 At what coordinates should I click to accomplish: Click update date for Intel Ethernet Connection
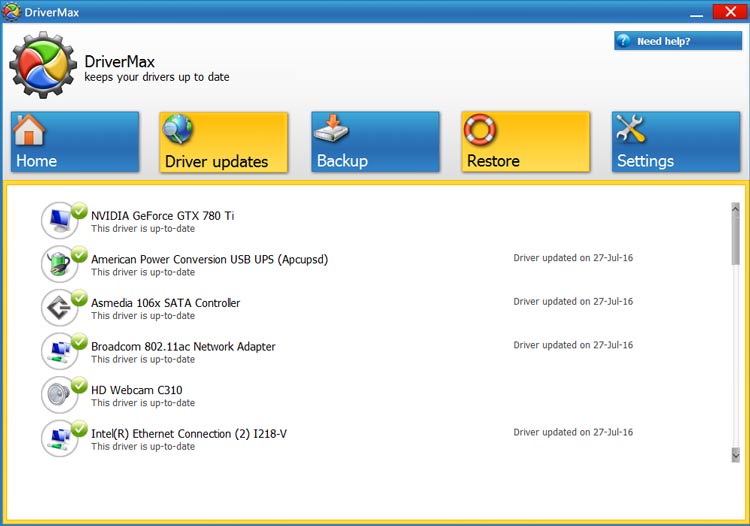[573, 432]
